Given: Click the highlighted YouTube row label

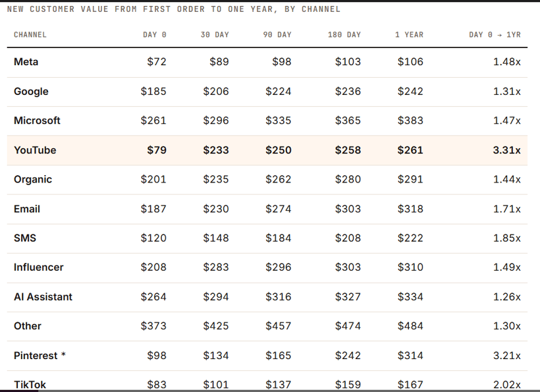Looking at the screenshot, I should [x=35, y=150].
